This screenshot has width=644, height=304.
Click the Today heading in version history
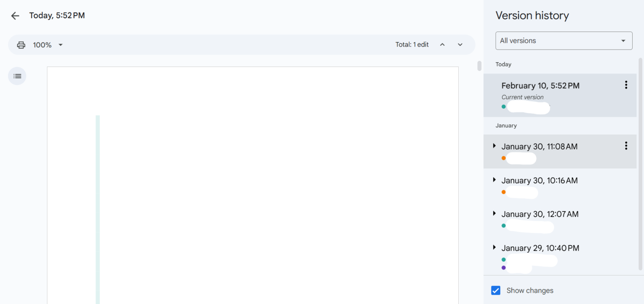tap(503, 64)
